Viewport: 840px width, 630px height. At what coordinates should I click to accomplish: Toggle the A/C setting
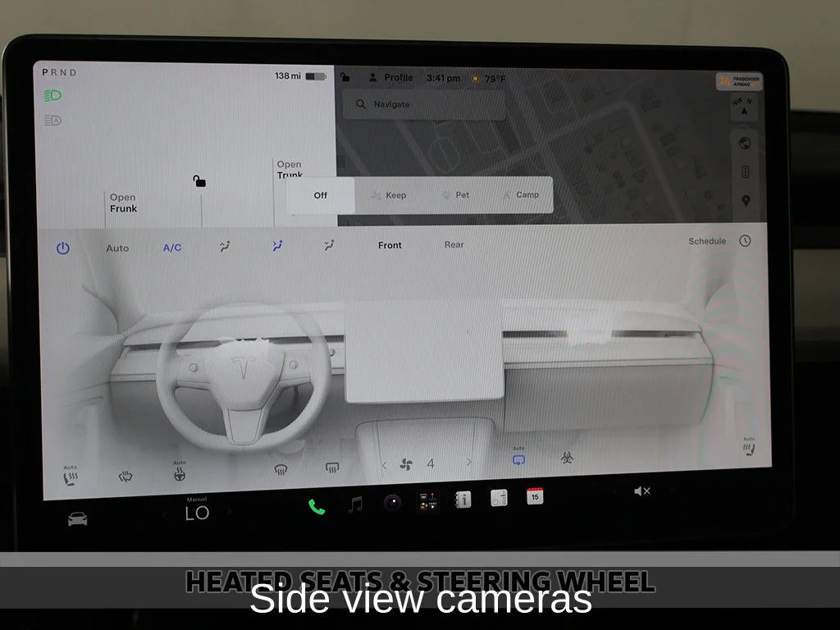coord(172,248)
